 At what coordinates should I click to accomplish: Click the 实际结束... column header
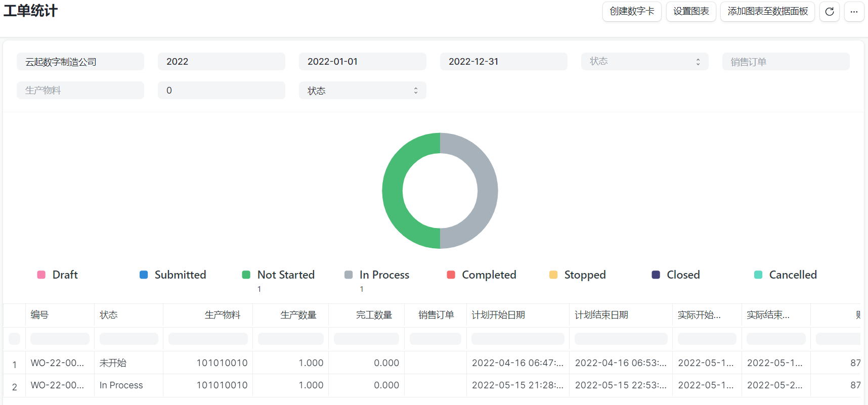pos(776,315)
